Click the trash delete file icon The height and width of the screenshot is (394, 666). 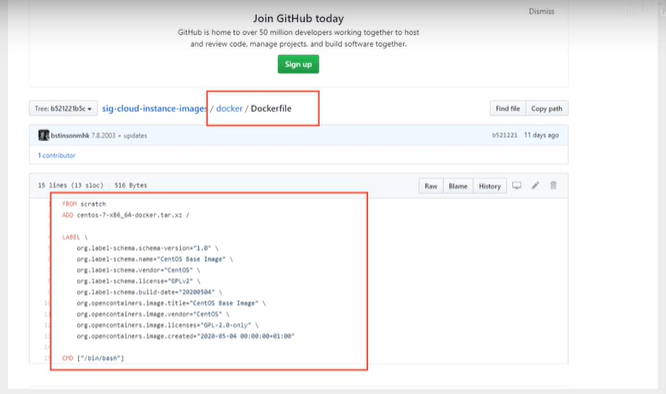pos(553,186)
